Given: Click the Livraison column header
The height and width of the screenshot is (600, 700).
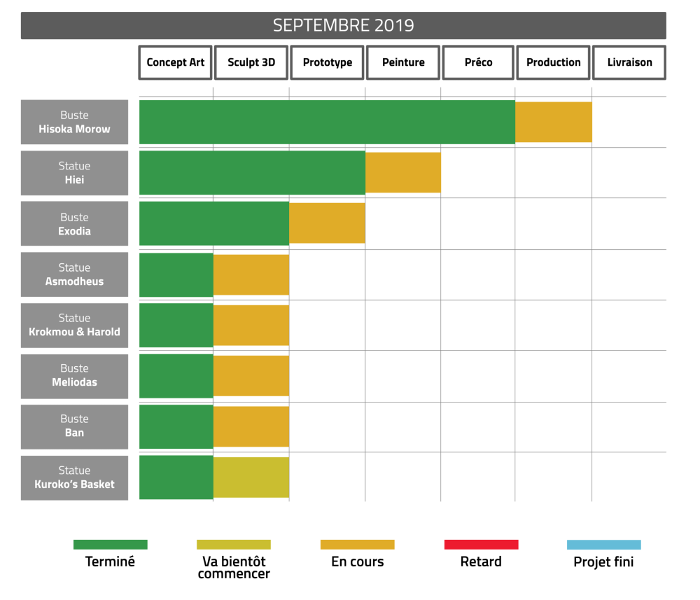Looking at the screenshot, I should tap(629, 62).
